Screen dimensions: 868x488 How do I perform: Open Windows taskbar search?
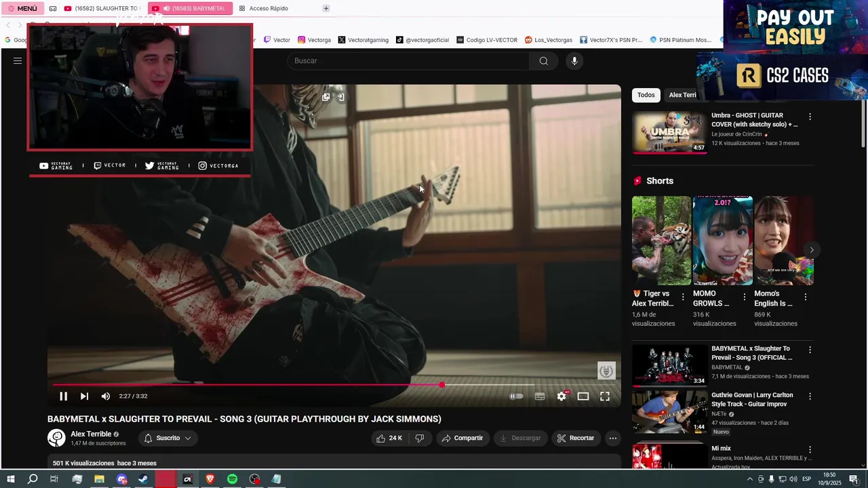point(33,479)
